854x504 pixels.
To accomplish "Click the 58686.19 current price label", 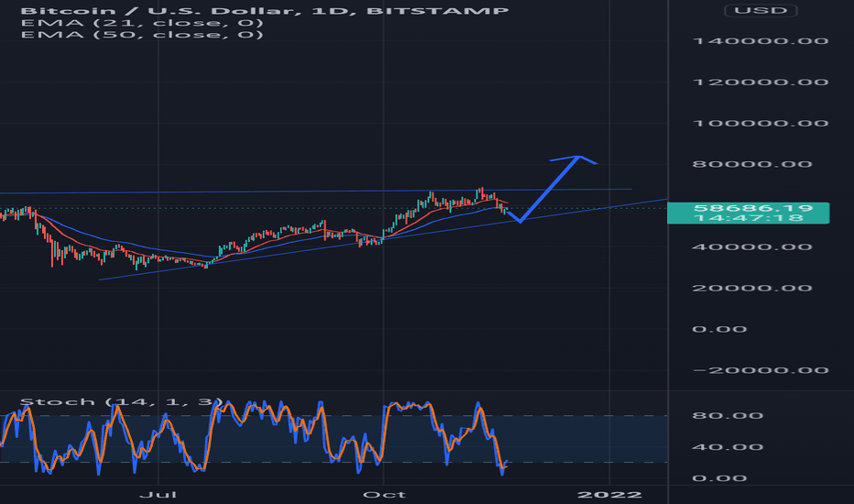I will point(753,208).
